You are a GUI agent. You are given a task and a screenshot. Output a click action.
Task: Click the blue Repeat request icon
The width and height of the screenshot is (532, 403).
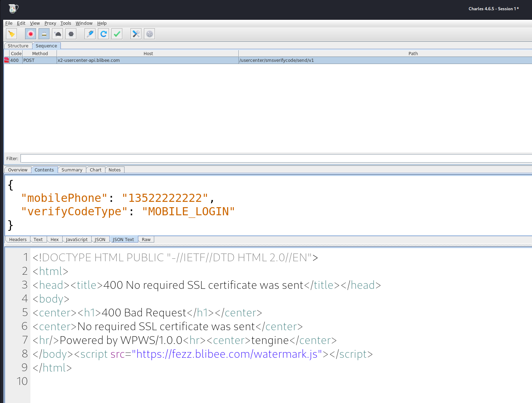[104, 34]
